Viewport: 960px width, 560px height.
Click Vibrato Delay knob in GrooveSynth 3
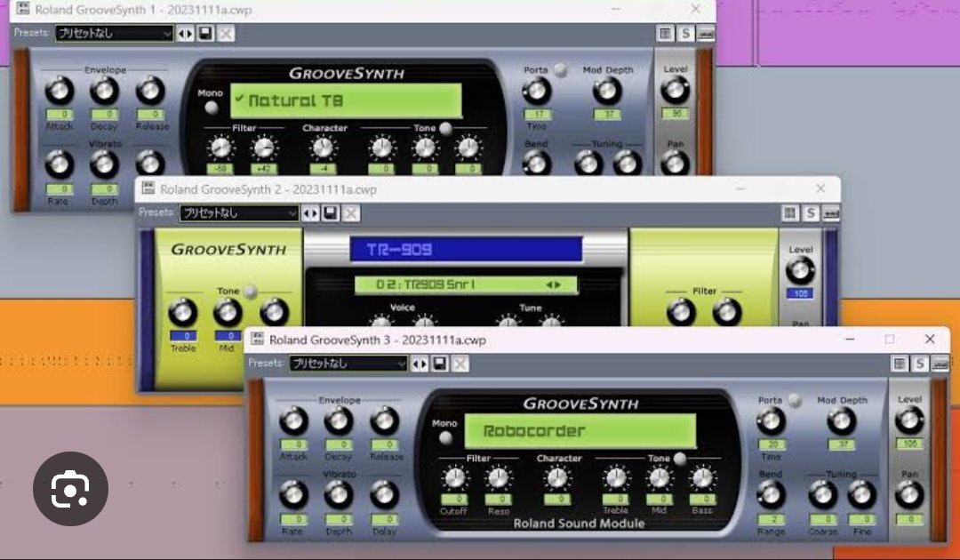coord(384,494)
